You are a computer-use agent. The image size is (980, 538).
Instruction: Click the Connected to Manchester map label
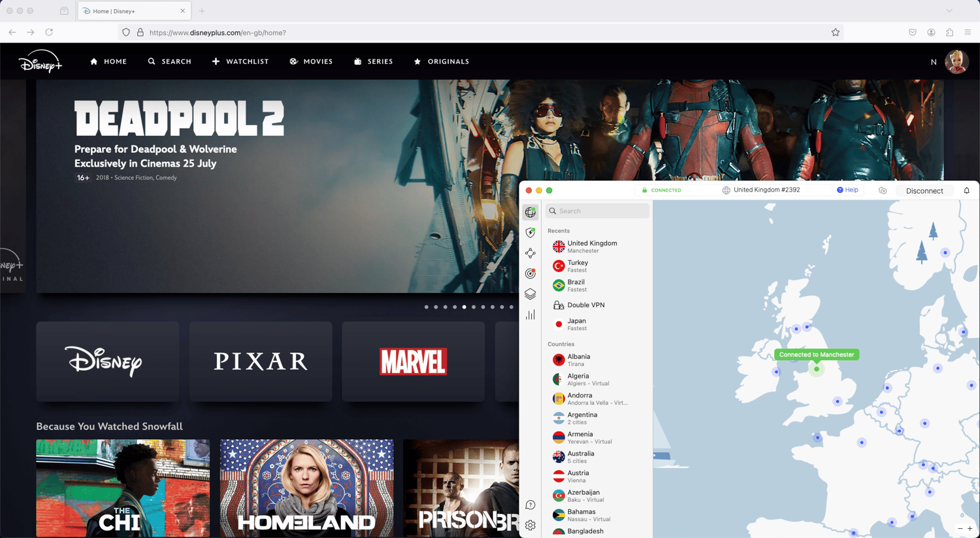click(816, 355)
